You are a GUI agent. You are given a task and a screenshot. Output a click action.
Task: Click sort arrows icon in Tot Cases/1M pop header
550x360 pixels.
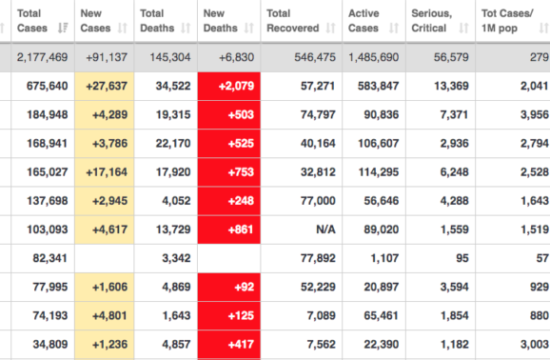pyautogui.click(x=544, y=28)
